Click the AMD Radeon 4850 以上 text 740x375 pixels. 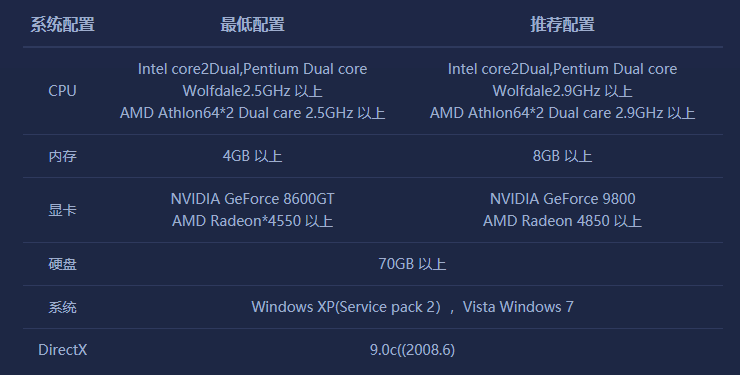click(562, 221)
